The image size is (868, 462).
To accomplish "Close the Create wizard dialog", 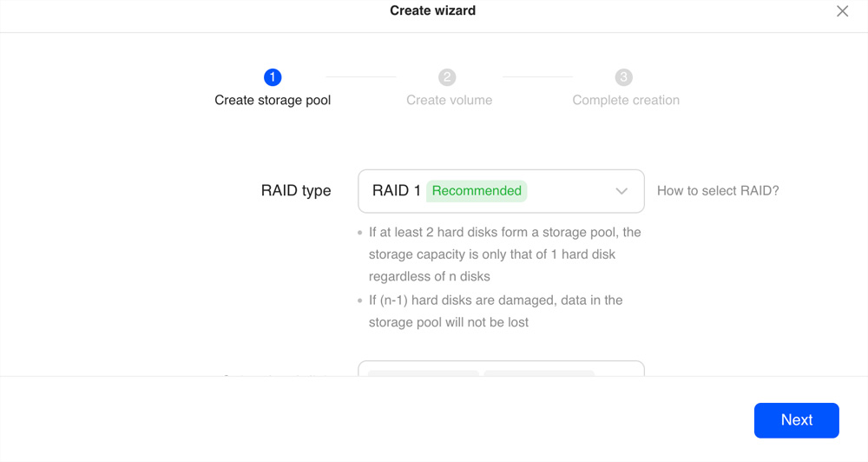I will tap(842, 11).
